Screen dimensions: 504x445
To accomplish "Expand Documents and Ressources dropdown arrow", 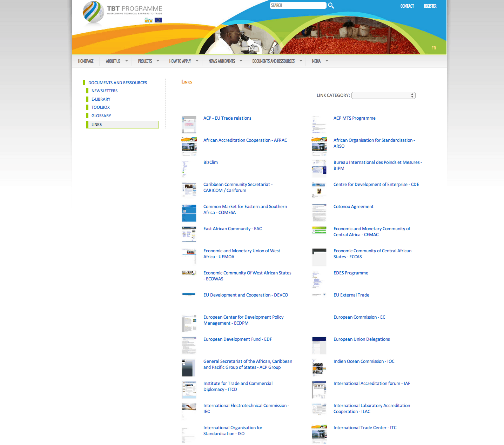I will pos(301,61).
